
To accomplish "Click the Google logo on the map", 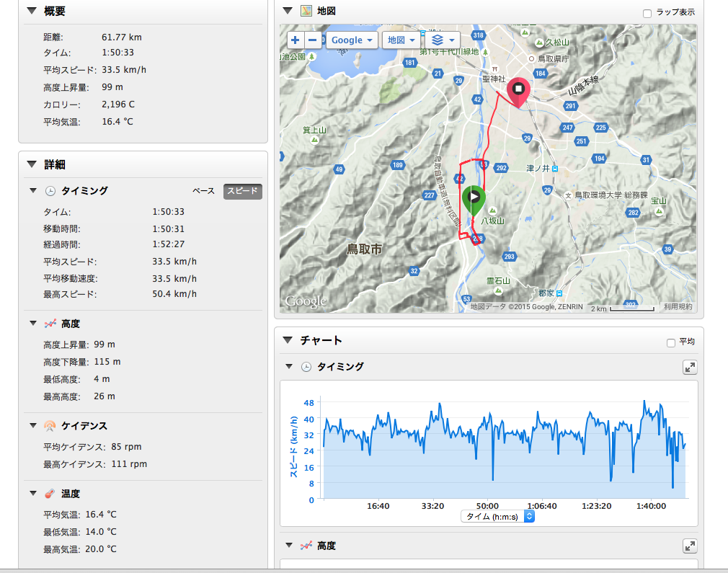I will (x=306, y=301).
